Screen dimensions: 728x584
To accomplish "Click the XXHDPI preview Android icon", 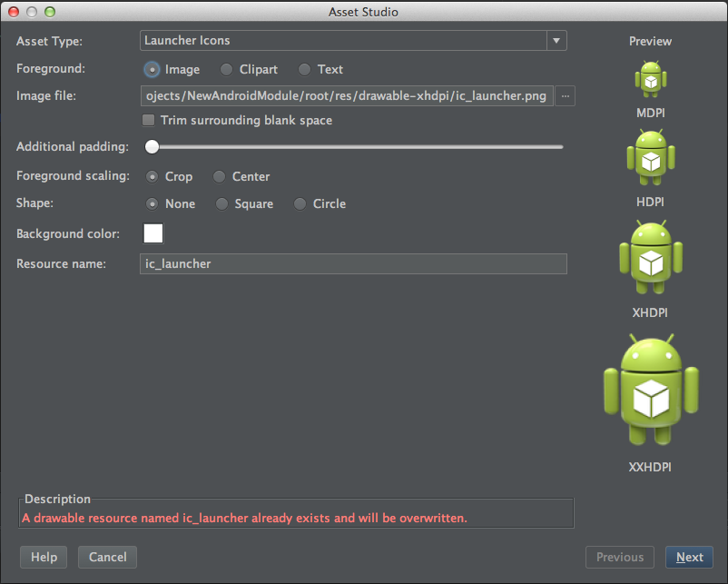I will click(x=651, y=390).
